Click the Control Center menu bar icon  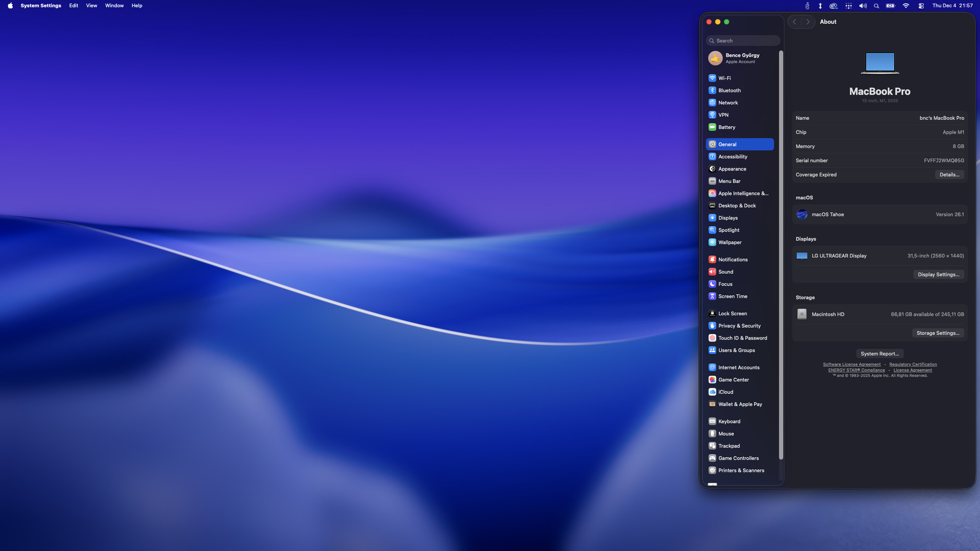pos(921,6)
